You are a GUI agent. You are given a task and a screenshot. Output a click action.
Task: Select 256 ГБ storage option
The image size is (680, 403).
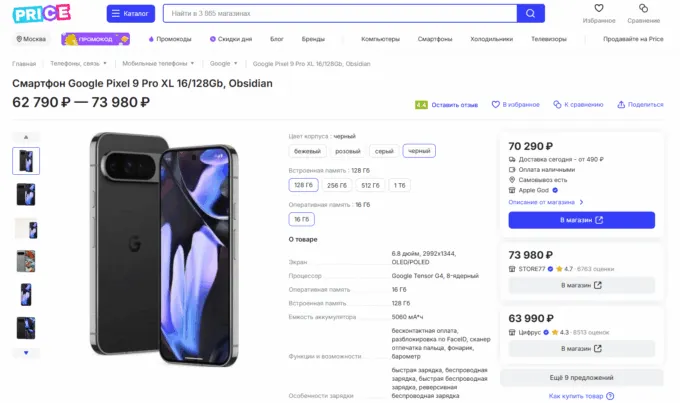click(x=338, y=185)
